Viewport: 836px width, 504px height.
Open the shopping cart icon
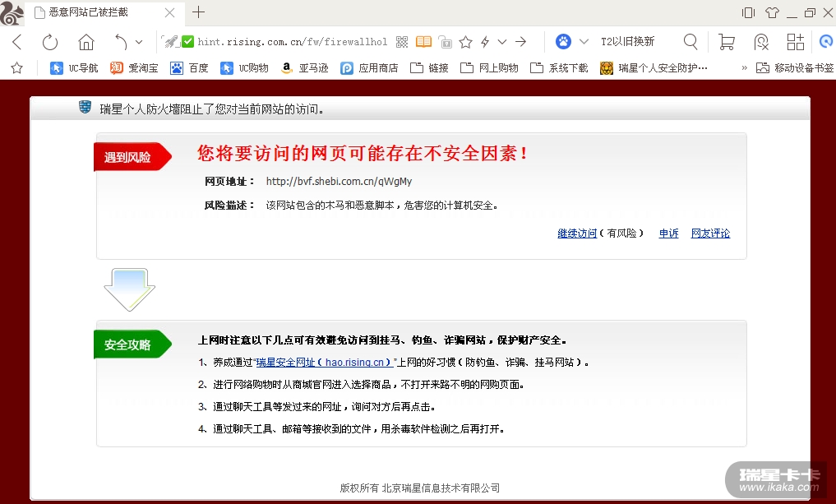[726, 42]
